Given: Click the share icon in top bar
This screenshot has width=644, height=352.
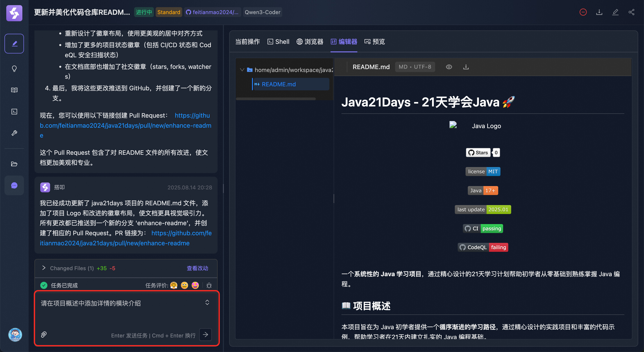Looking at the screenshot, I should [x=631, y=12].
